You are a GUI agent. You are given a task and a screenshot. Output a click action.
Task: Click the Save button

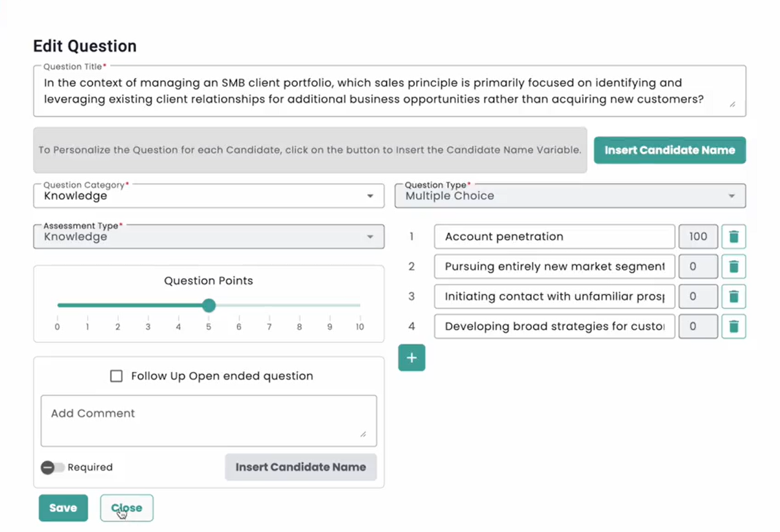point(63,508)
